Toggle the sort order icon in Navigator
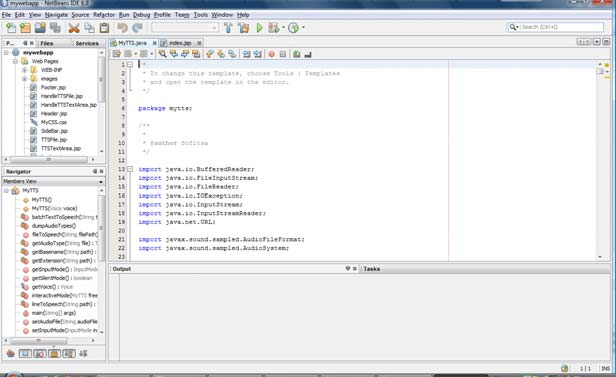Viewport: 616px width, 377px height. pyautogui.click(x=83, y=353)
